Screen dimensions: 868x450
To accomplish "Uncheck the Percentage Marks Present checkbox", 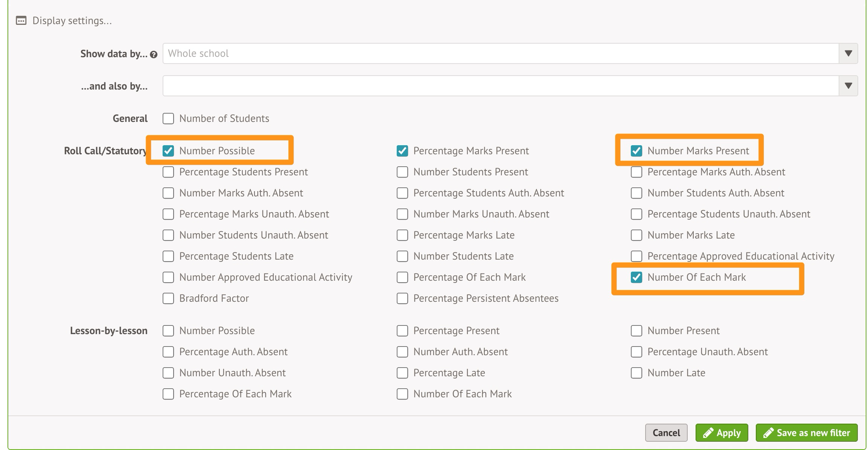I will [x=402, y=151].
